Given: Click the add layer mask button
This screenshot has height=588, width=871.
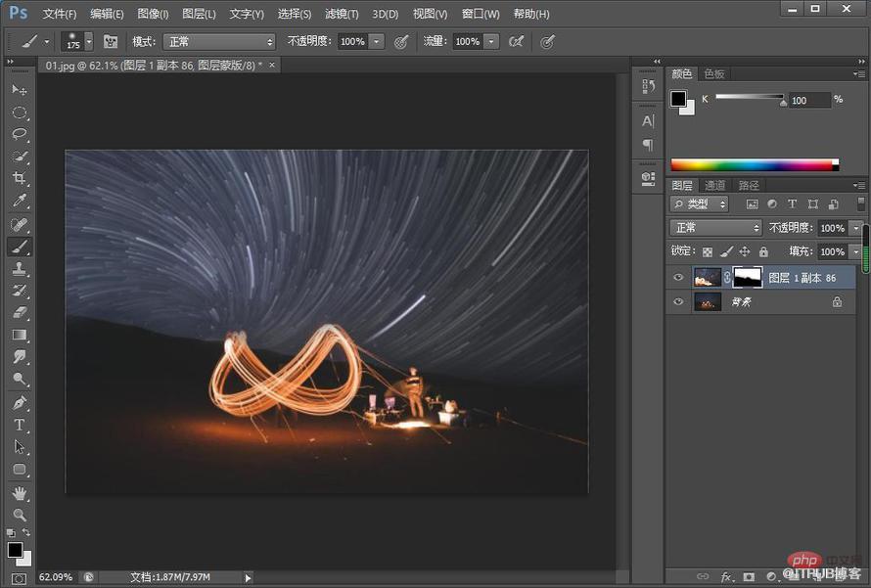Looking at the screenshot, I should (x=749, y=577).
